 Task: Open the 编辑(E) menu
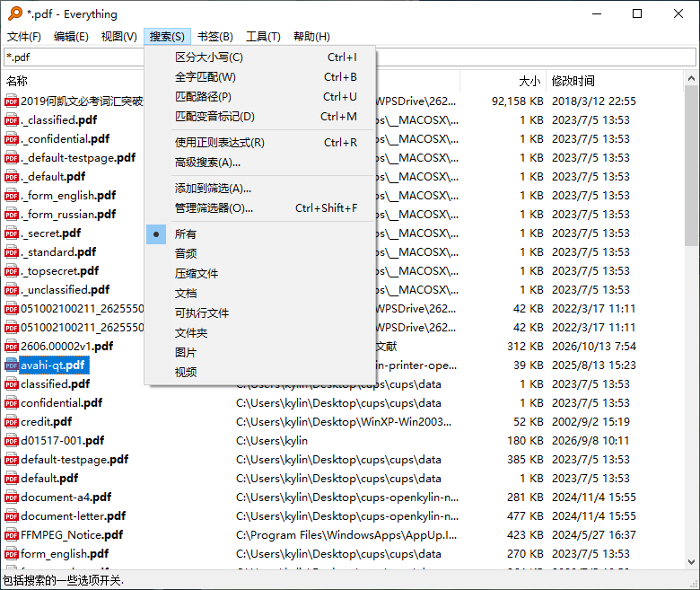click(x=71, y=37)
